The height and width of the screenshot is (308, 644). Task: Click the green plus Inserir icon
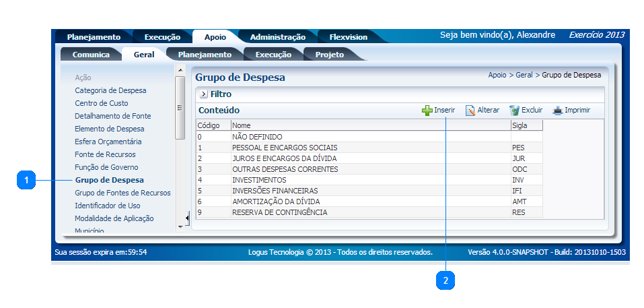(x=427, y=111)
